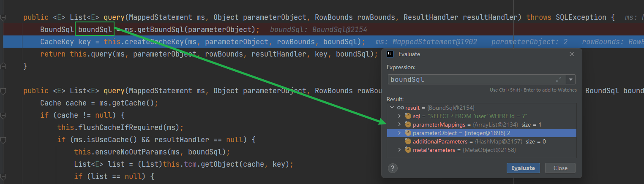Click the expand expression editor icon
The width and height of the screenshot is (644, 184).
point(559,79)
